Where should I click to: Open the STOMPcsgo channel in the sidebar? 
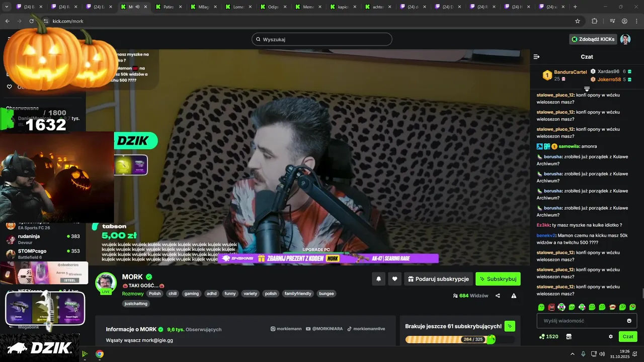[44, 254]
